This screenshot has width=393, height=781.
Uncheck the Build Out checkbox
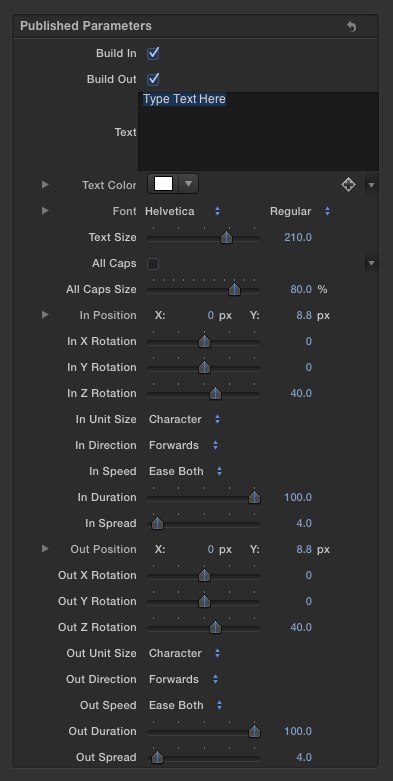pos(153,79)
